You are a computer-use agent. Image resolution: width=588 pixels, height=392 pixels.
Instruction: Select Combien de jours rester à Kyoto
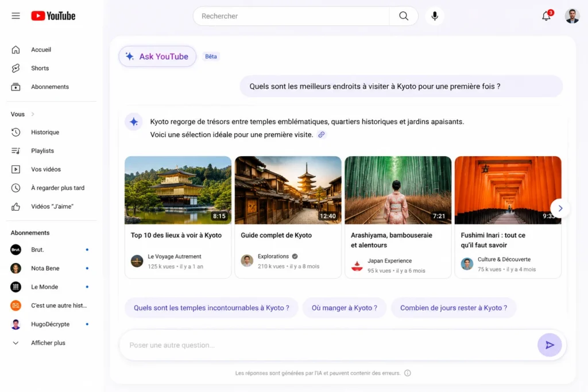tap(454, 308)
